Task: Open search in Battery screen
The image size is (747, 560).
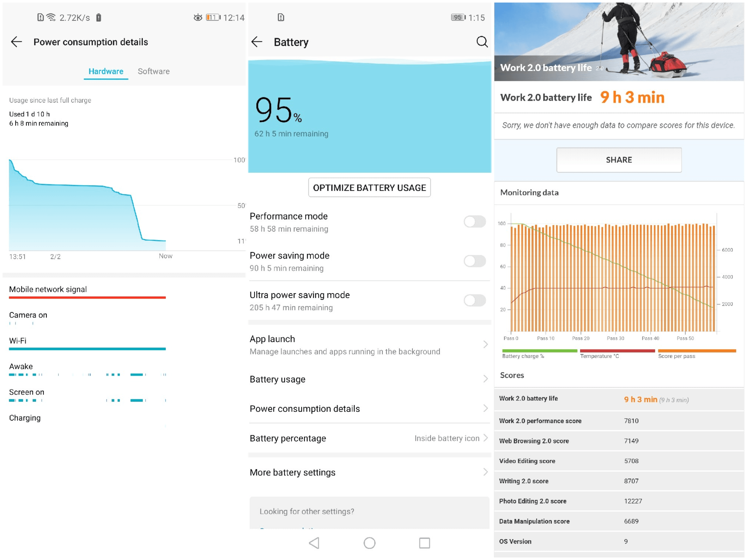Action: coord(482,42)
